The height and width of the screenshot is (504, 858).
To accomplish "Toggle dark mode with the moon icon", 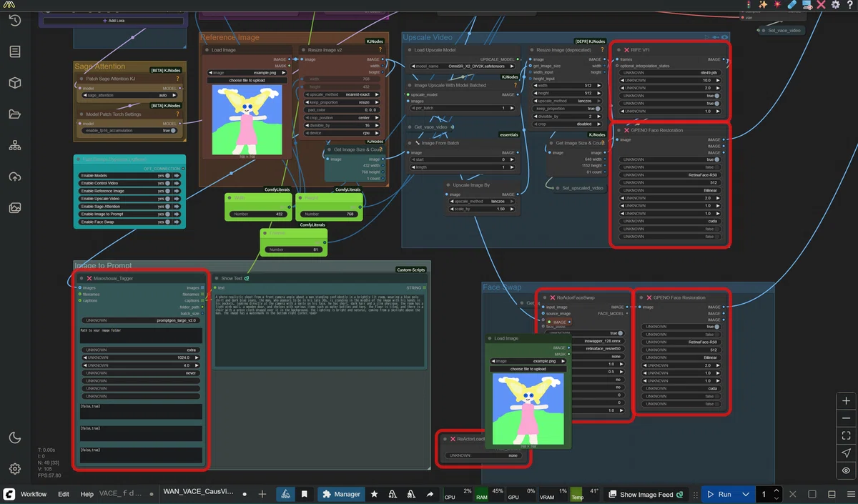I will [x=14, y=438].
